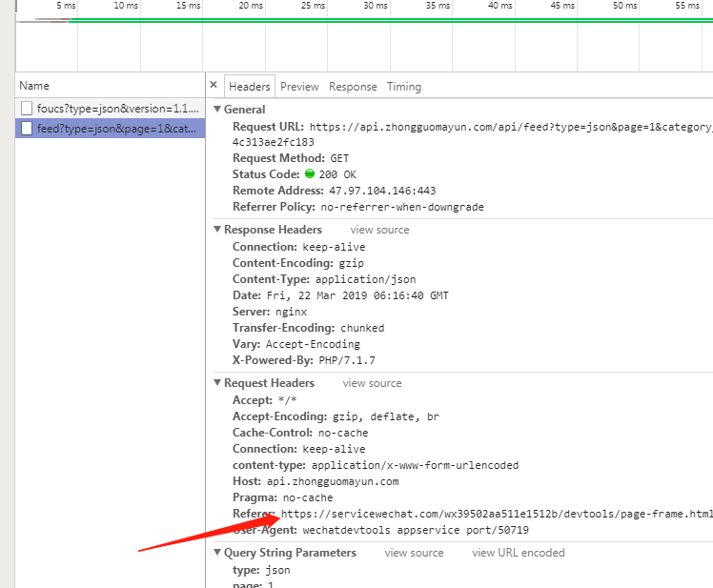Click file icon of foucs request
The height and width of the screenshot is (588, 713).
coord(27,108)
